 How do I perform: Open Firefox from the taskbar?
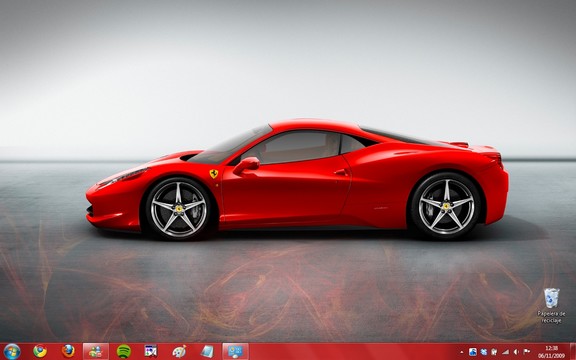pos(68,351)
